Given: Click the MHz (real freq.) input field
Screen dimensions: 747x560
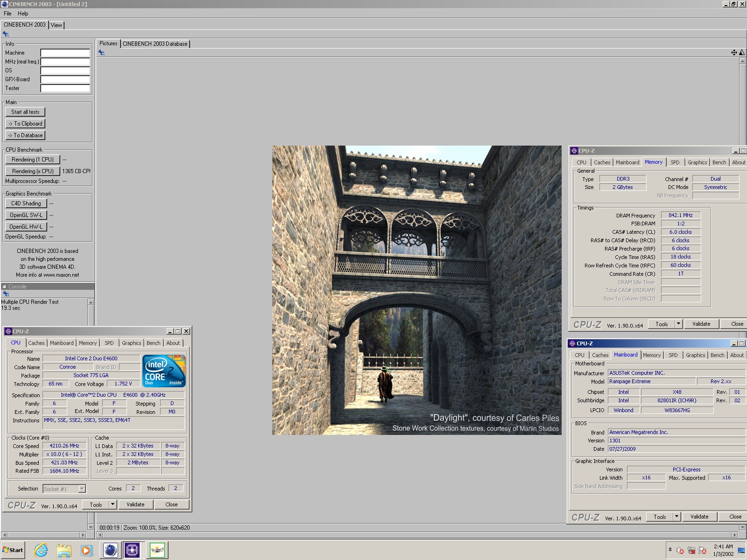Looking at the screenshot, I should coord(65,62).
